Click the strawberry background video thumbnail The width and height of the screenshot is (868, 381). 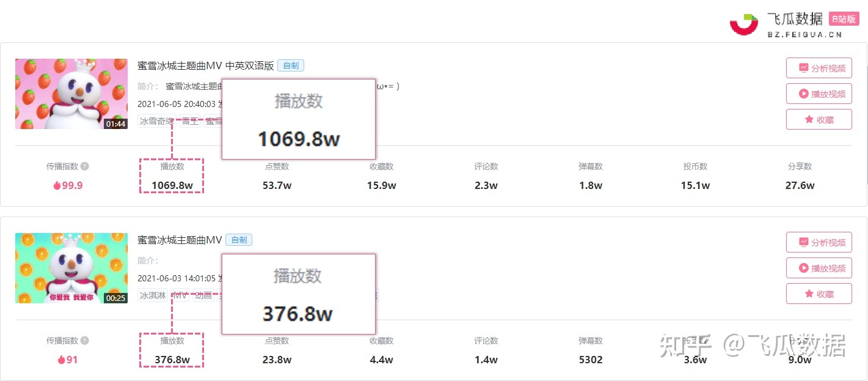click(x=71, y=94)
